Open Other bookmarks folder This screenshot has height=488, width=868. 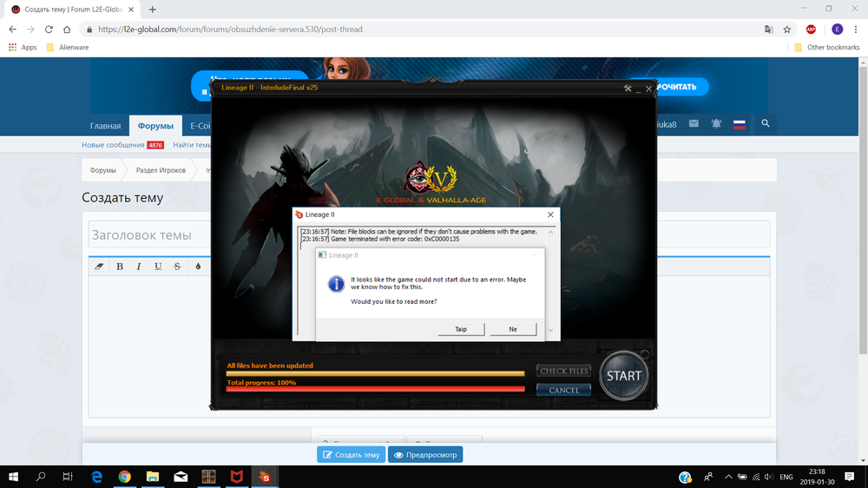(827, 48)
